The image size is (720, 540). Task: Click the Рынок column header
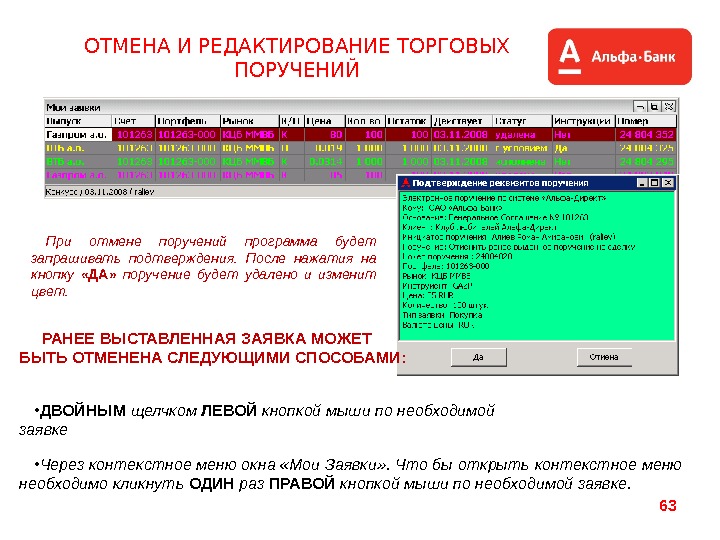(x=250, y=121)
